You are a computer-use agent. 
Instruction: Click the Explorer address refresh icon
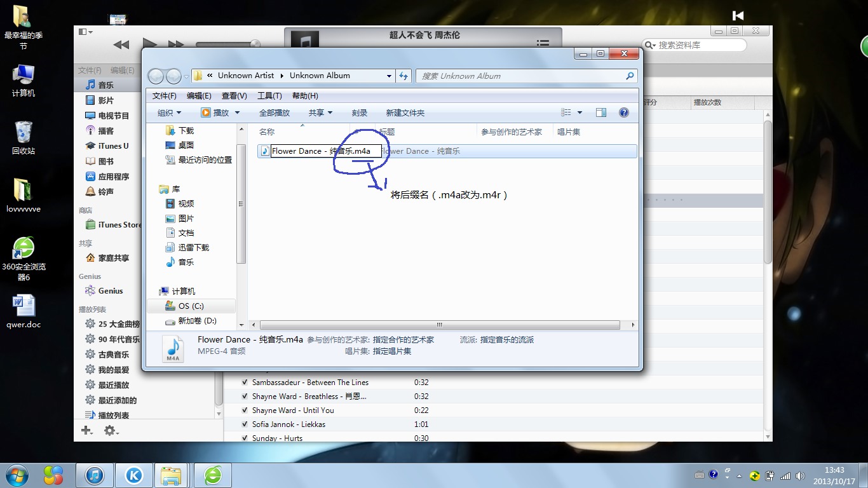click(403, 76)
